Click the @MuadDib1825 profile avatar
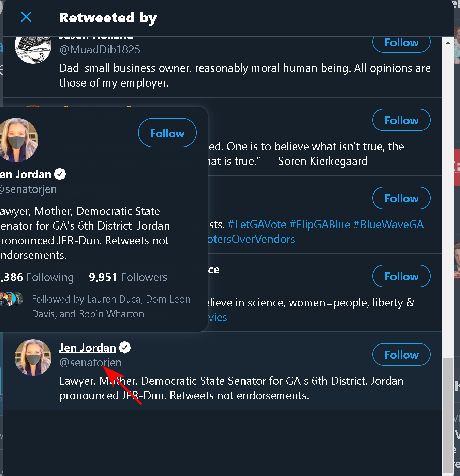The image size is (460, 476). [x=33, y=48]
